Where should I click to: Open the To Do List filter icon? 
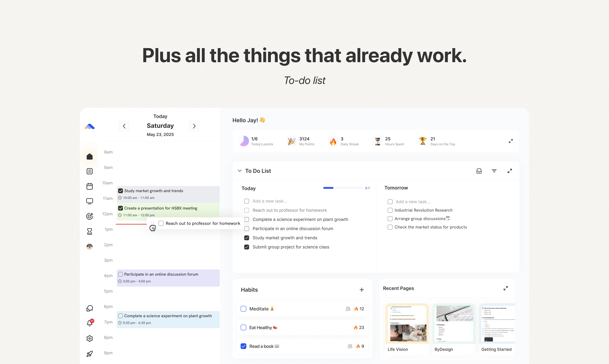[494, 171]
